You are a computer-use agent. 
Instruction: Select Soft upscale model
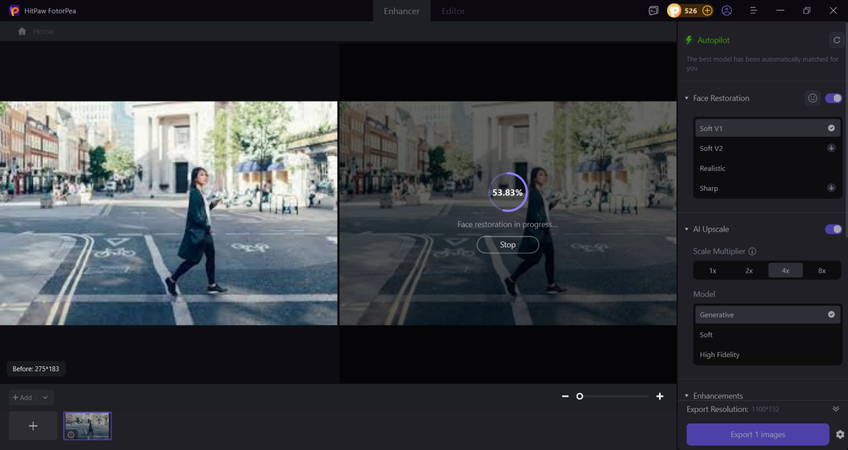coord(767,334)
